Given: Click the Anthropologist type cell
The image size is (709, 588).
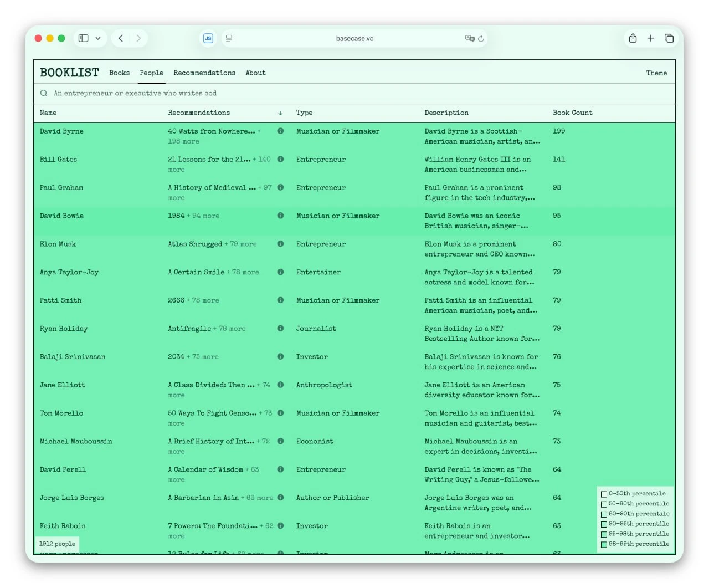Looking at the screenshot, I should [x=324, y=385].
